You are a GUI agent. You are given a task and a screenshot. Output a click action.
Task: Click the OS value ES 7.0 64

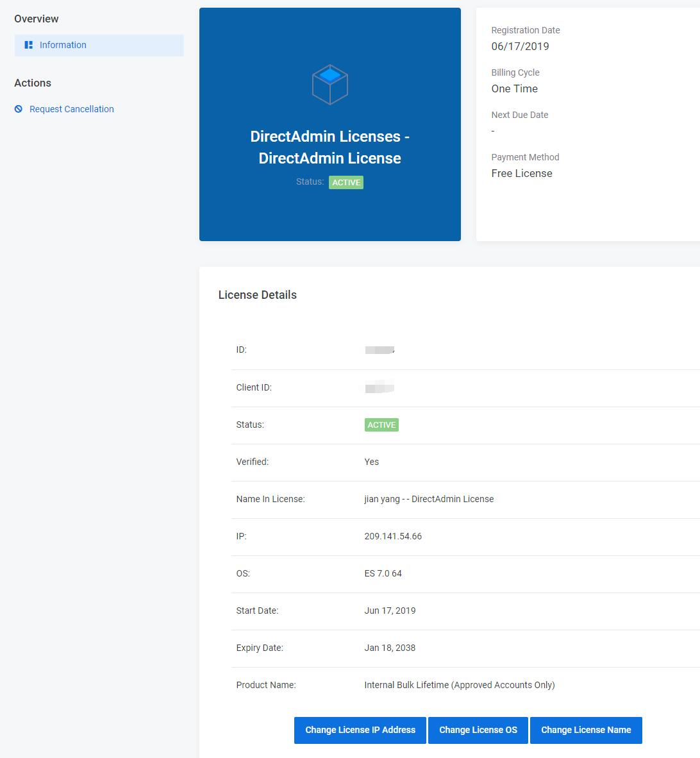[383, 573]
